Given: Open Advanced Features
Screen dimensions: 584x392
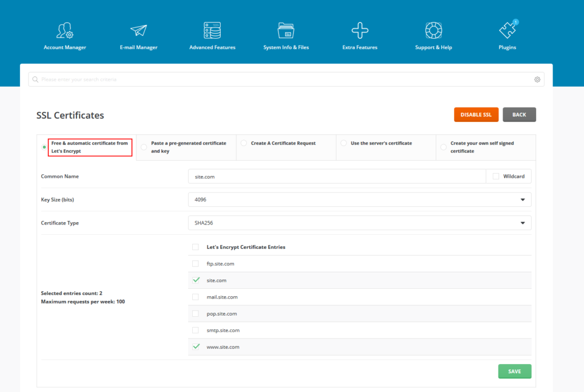Looking at the screenshot, I should point(212,34).
